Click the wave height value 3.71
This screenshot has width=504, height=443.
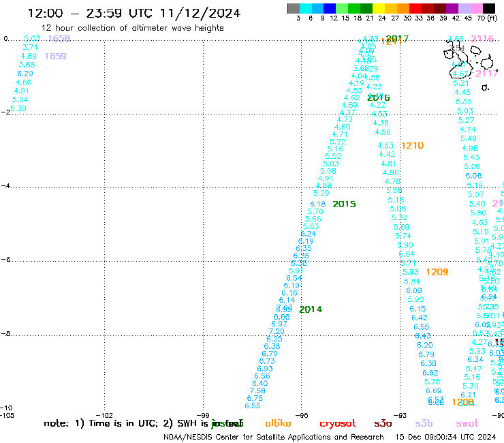[x=30, y=47]
